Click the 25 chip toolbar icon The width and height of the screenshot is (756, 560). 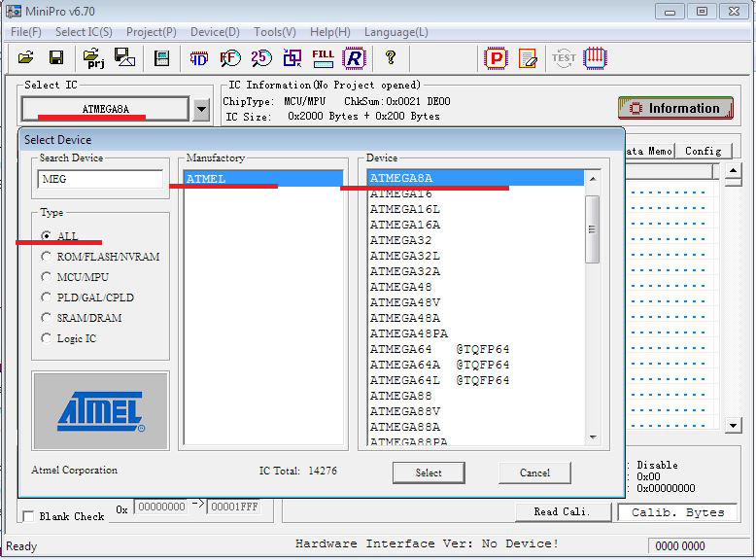coord(260,58)
